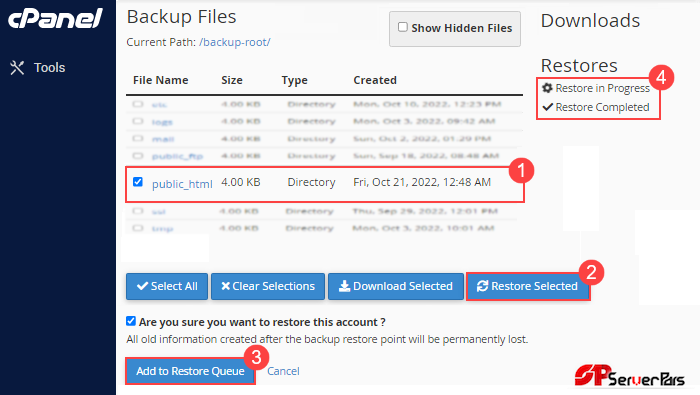Click the download icon in Download Selected

[x=344, y=286]
